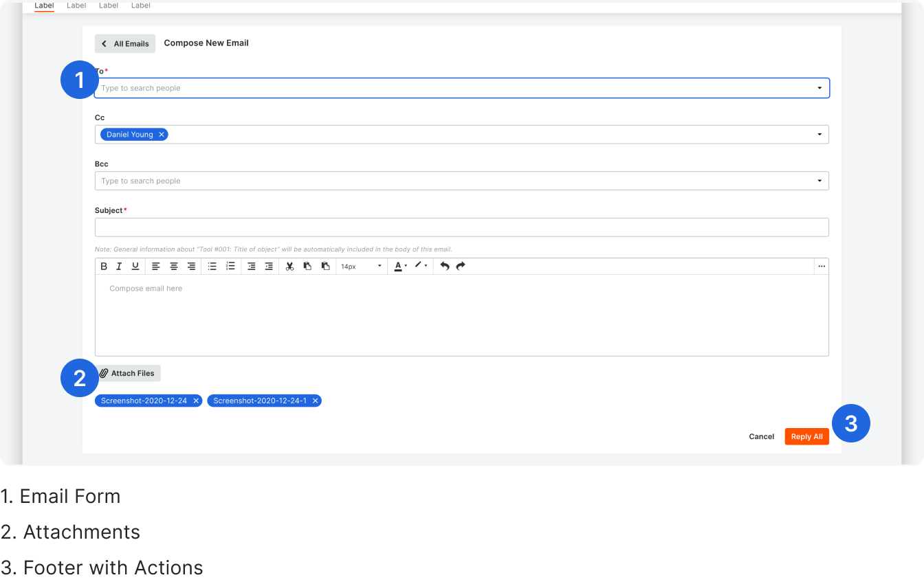Go back to All Emails
This screenshot has height=584, width=924.
pos(125,44)
